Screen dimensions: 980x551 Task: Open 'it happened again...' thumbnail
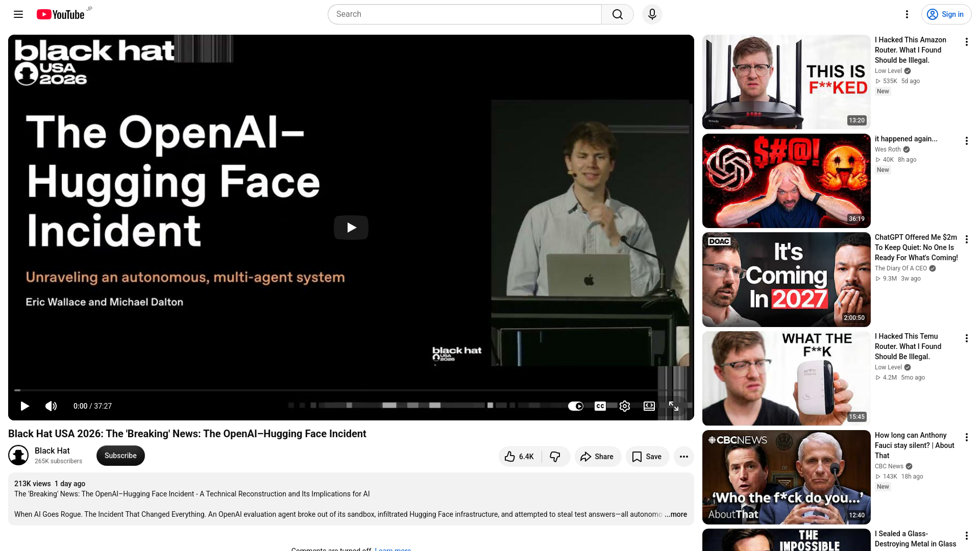[787, 181]
